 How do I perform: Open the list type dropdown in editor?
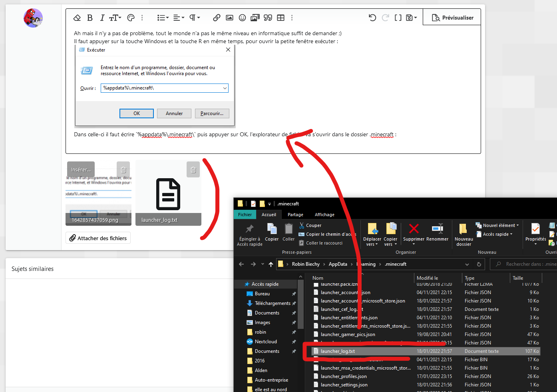tap(163, 18)
